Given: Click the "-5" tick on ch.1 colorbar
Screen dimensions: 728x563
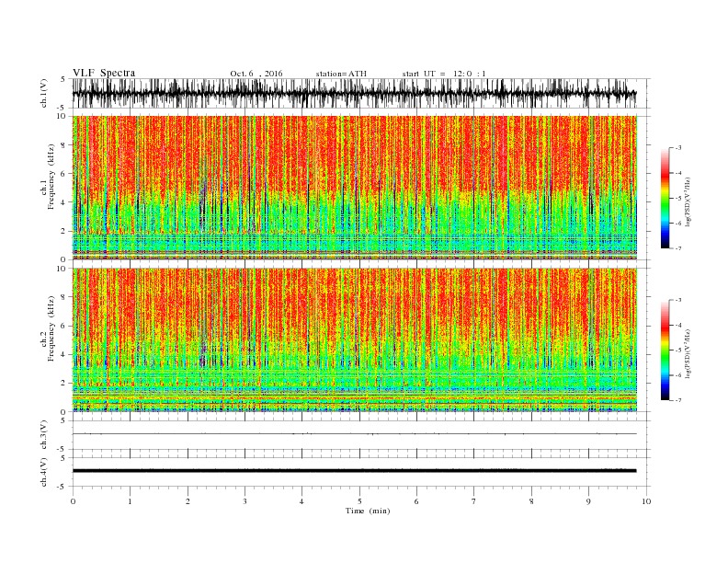Looking at the screenshot, I should pos(677,199).
